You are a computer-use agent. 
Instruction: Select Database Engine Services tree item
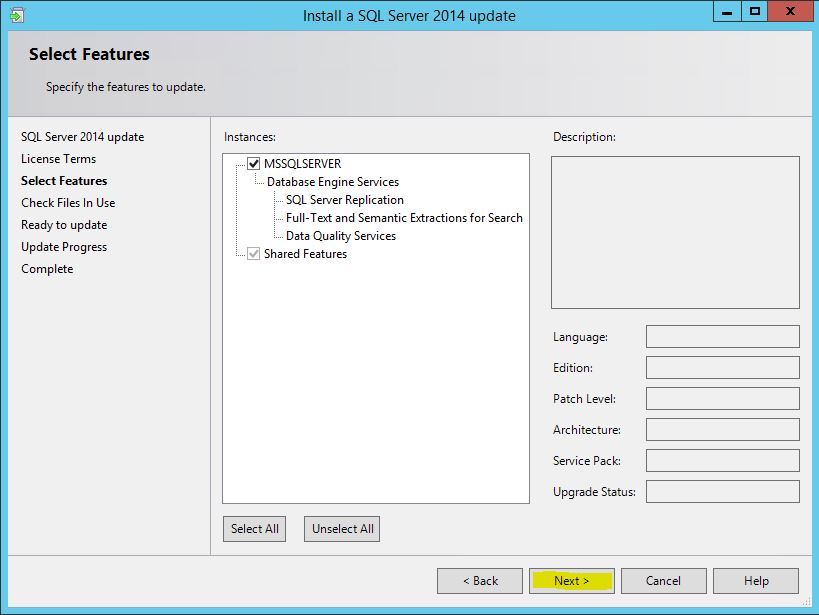(333, 182)
